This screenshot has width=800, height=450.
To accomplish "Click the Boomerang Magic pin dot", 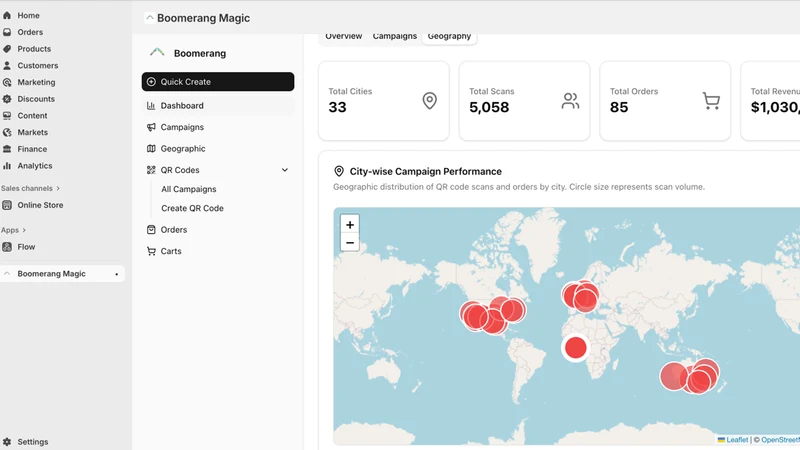I will pos(116,274).
